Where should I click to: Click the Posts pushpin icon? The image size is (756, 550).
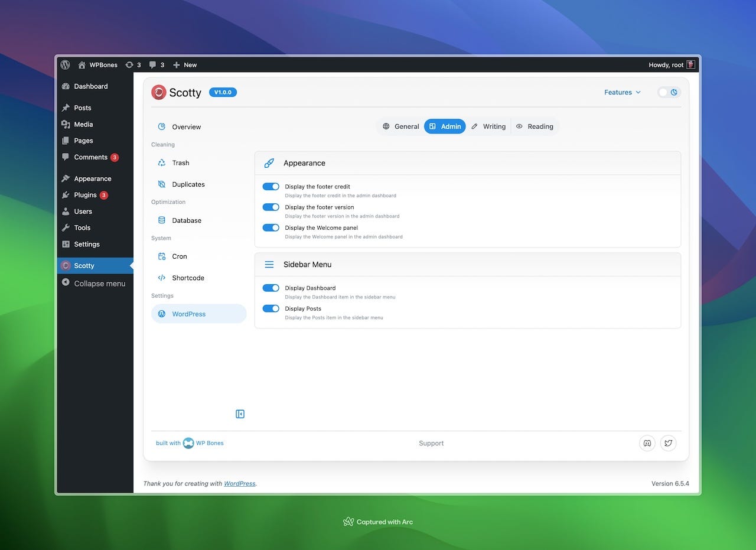point(66,108)
